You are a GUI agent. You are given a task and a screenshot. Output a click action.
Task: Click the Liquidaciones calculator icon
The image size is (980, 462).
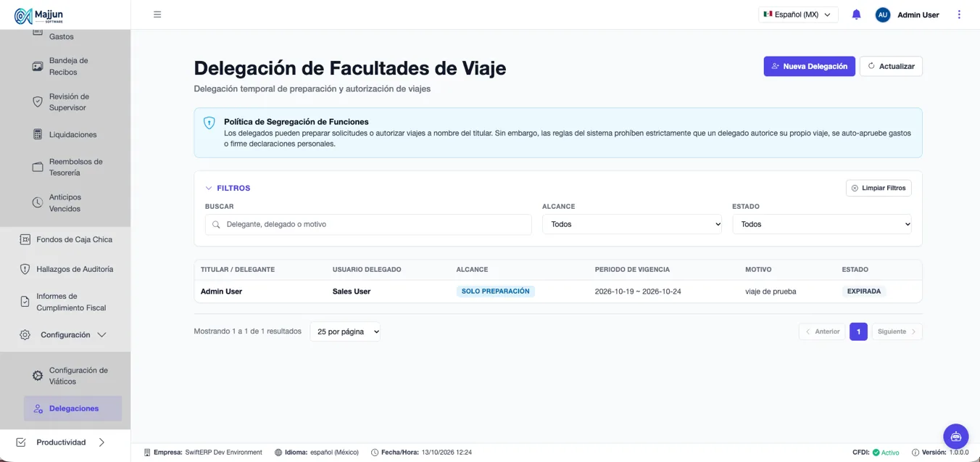pyautogui.click(x=38, y=134)
